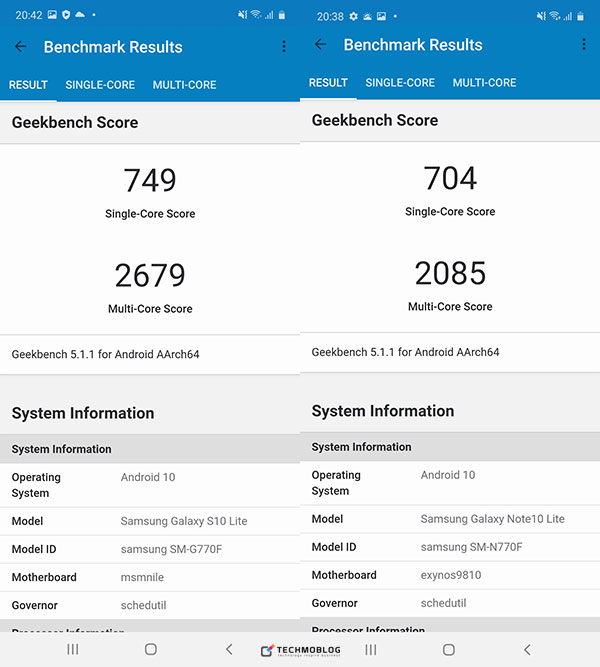Tap exynos9810 motherboard value

(x=451, y=575)
